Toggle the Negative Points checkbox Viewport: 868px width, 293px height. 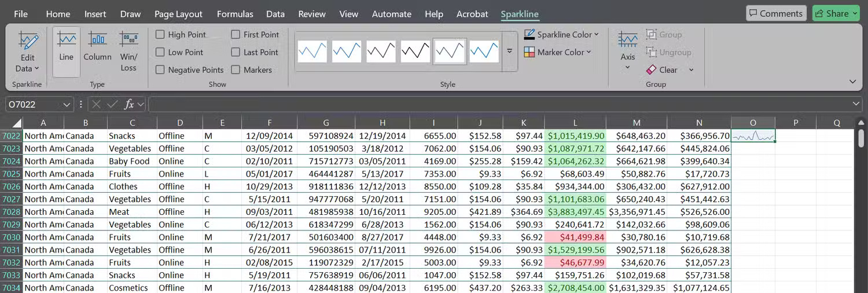click(160, 70)
